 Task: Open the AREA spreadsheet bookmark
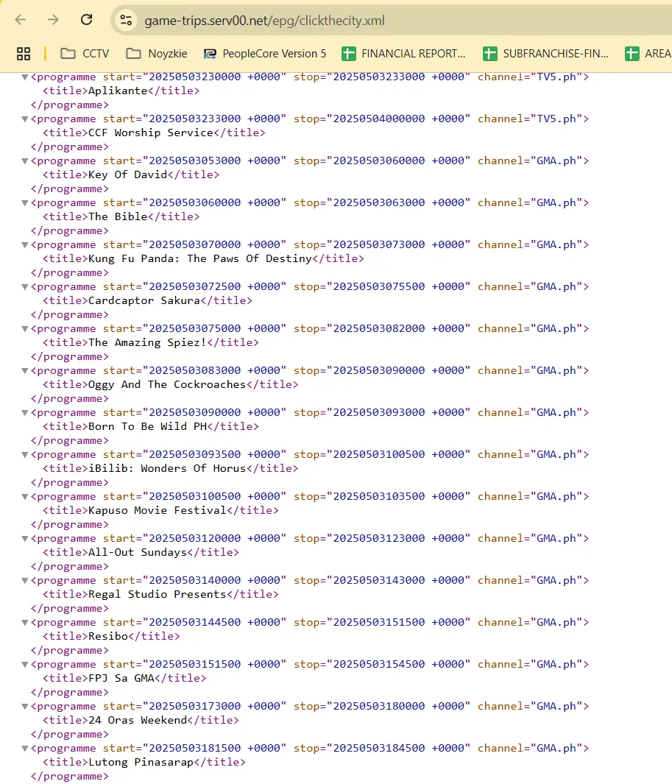tap(648, 54)
